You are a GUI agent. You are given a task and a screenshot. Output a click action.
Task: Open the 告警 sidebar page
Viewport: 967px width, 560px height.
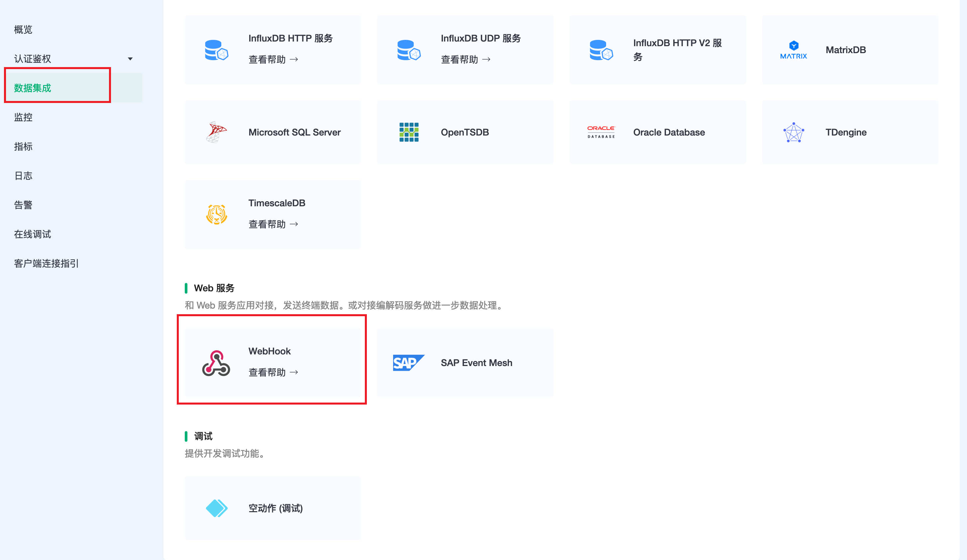coord(23,205)
